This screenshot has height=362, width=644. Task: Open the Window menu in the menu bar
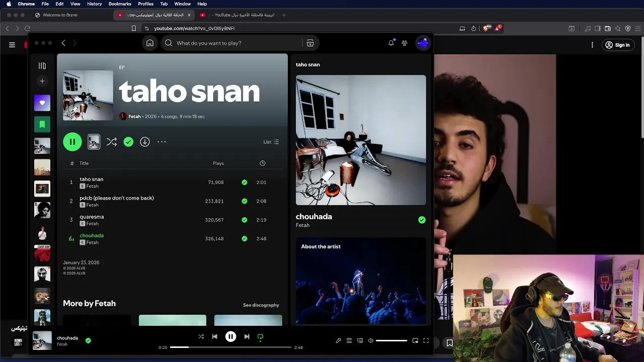[183, 4]
